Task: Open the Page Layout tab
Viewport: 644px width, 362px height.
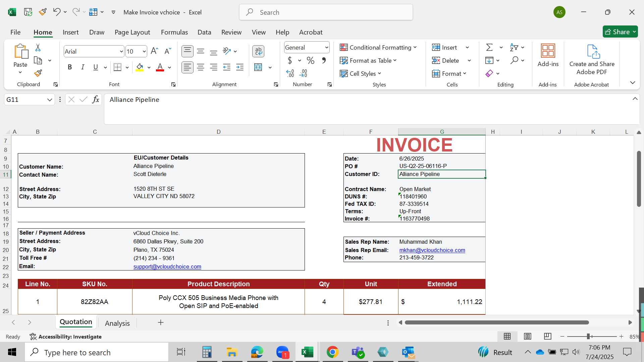Action: point(132,32)
